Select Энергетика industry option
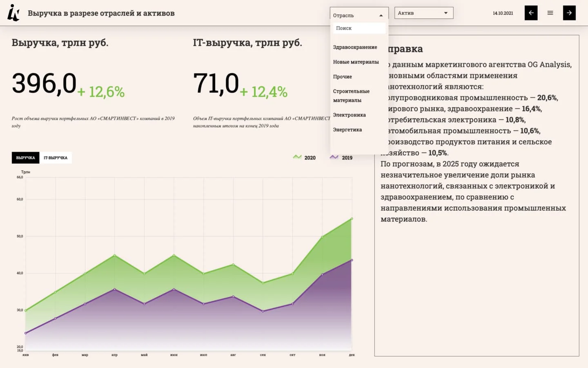Viewport: 588px width, 368px height. point(347,130)
